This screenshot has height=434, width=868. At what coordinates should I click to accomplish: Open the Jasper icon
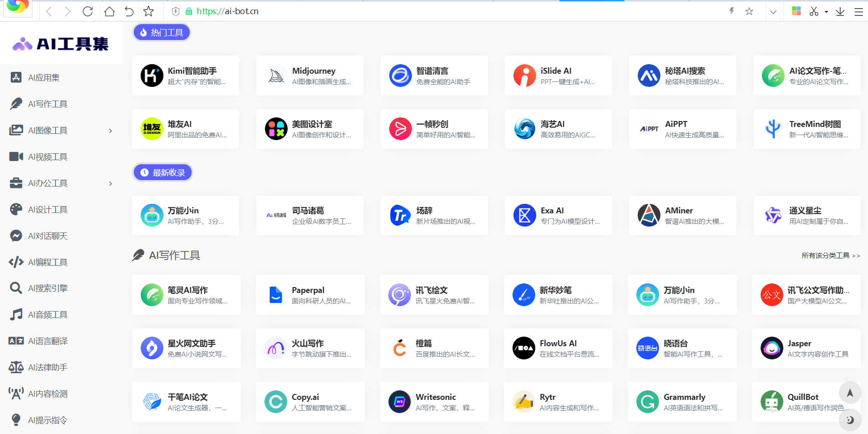point(772,348)
